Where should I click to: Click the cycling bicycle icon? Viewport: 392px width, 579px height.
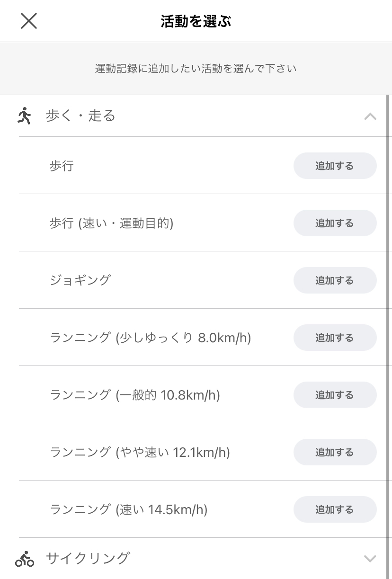point(25,559)
